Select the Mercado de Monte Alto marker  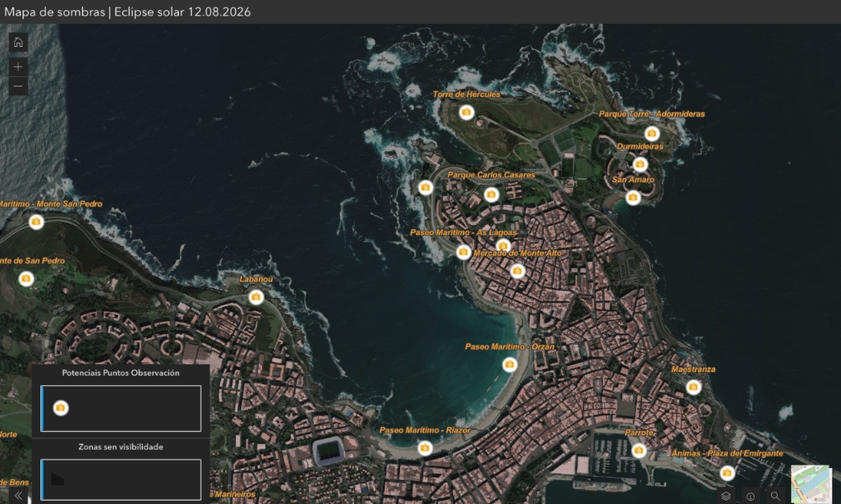tap(517, 271)
